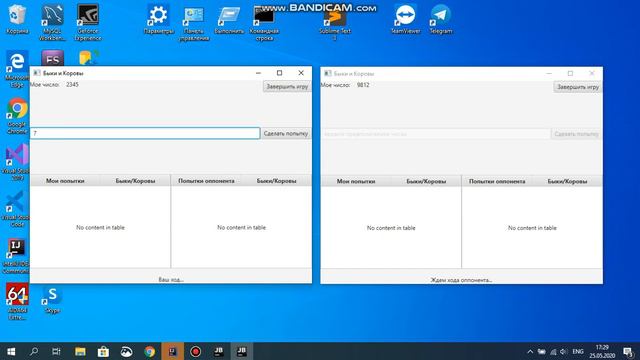640x360 pixels.
Task: Sort by Попытки оппонента column in 2345 window
Action: click(206, 181)
